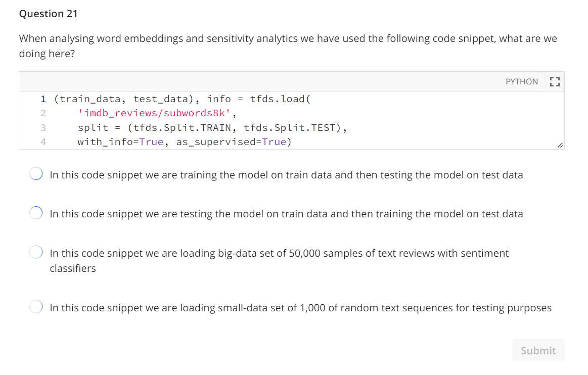Click text of the small-data set answer
The height and width of the screenshot is (375, 588).
301,308
